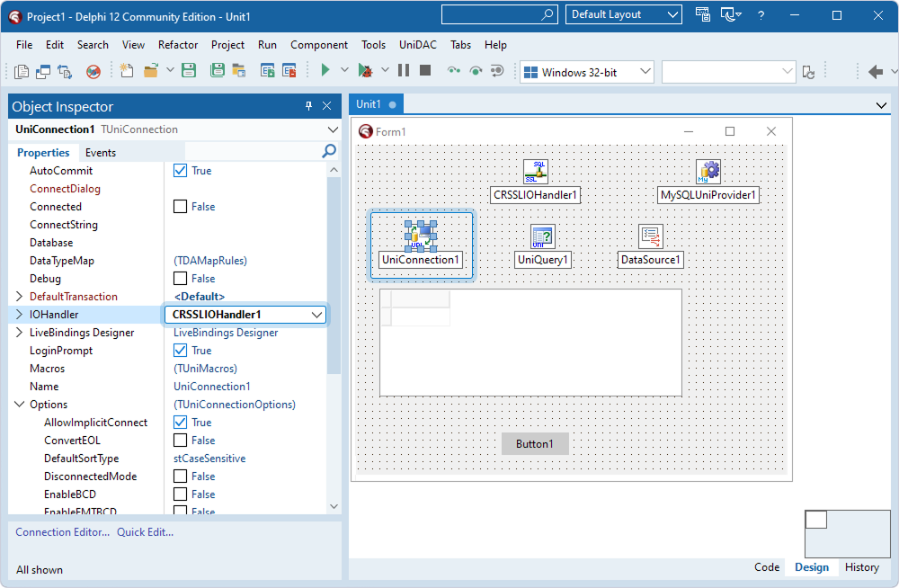Switch to the Code view tab
Image resolution: width=899 pixels, height=588 pixels.
[767, 567]
